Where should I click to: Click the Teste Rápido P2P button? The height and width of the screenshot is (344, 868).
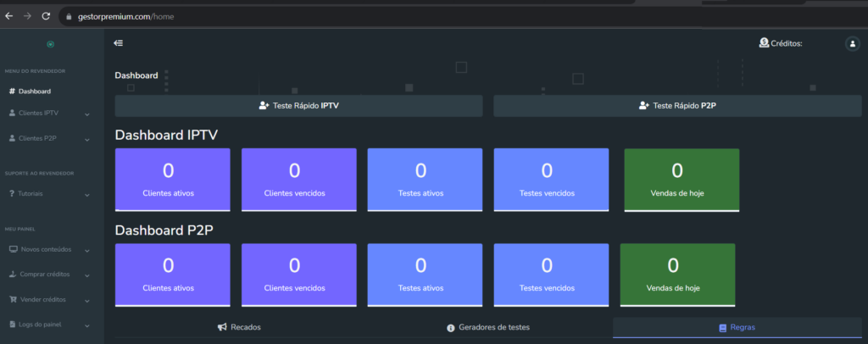[x=677, y=106]
